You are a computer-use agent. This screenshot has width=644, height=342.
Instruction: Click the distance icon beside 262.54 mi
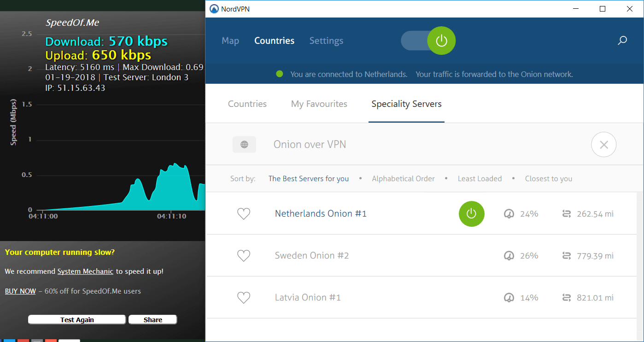tap(567, 214)
